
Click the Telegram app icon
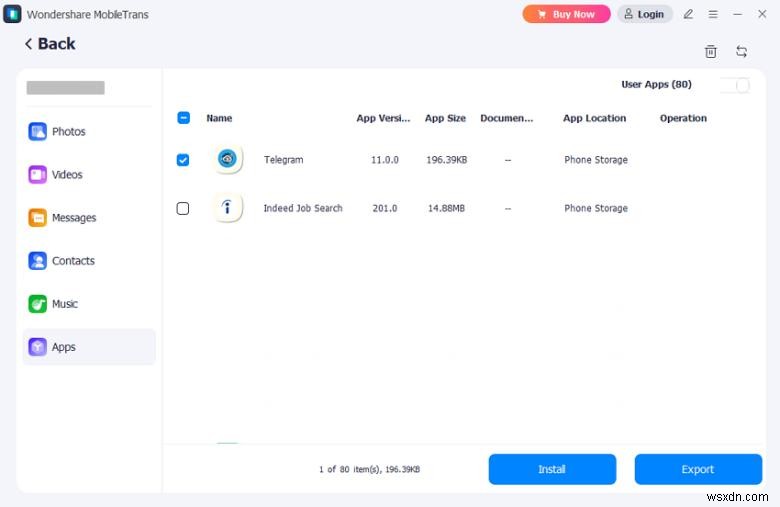228,159
